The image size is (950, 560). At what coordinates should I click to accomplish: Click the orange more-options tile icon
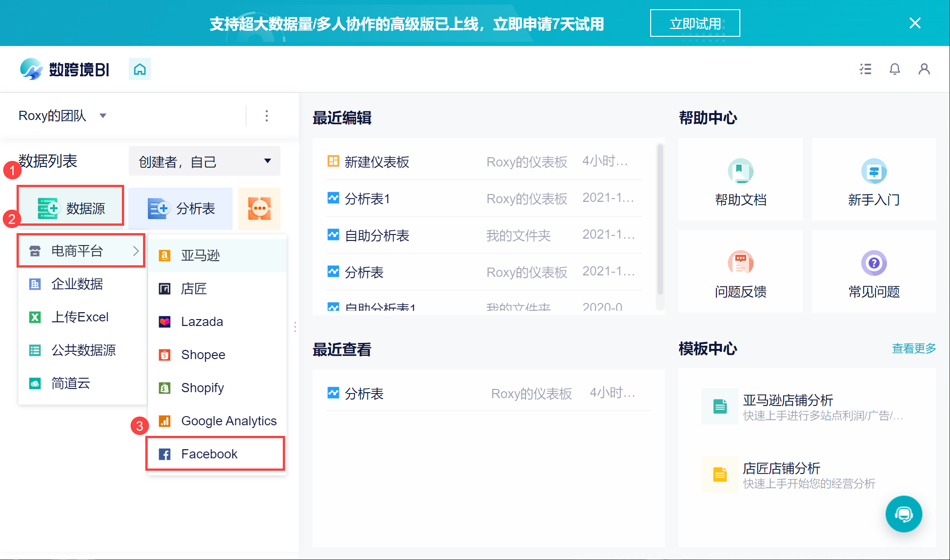259,209
